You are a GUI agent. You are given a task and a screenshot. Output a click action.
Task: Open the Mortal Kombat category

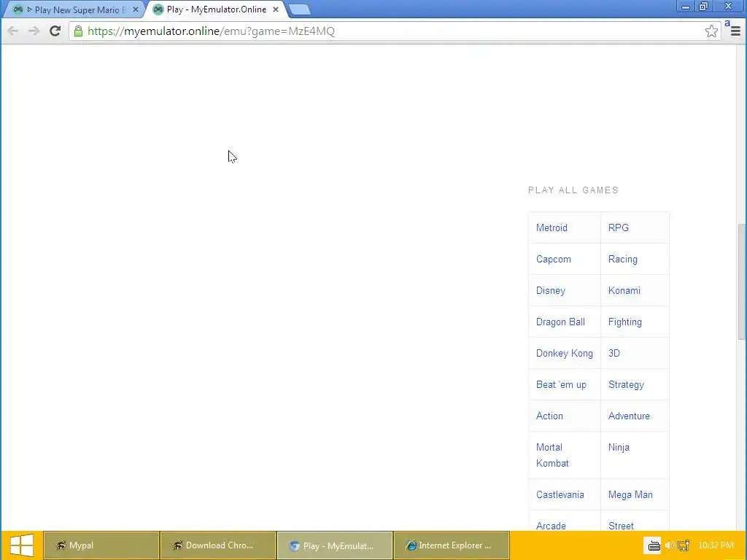coord(552,455)
